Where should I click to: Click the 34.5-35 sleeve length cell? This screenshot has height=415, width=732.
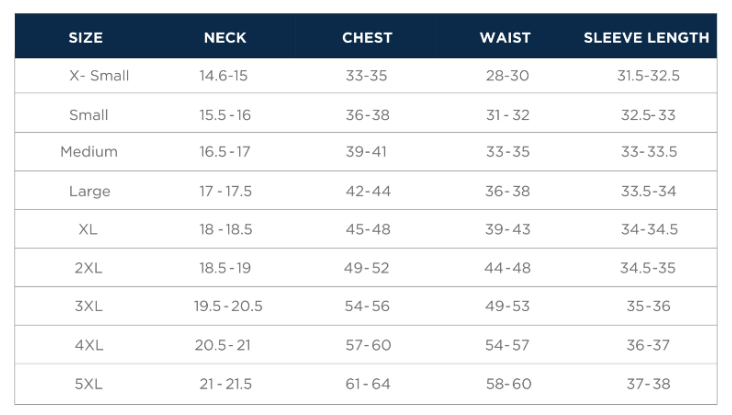coord(648,268)
